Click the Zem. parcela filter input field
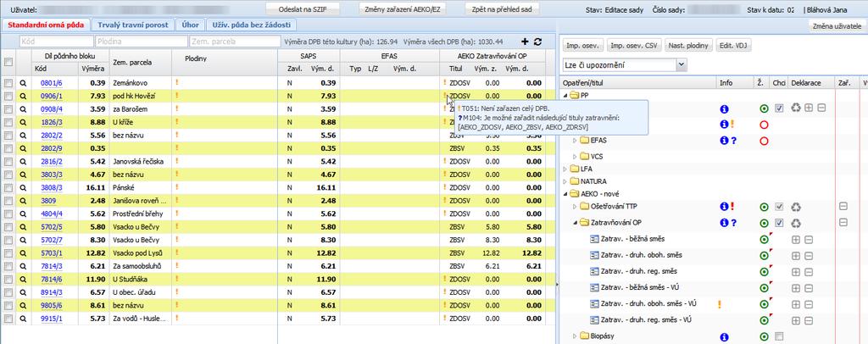The height and width of the screenshot is (344, 868). point(235,42)
